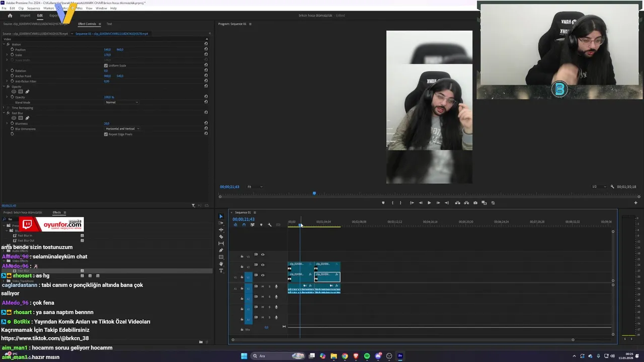Click Program monitor Add Marker button
This screenshot has height=362, width=644.
pos(383,203)
